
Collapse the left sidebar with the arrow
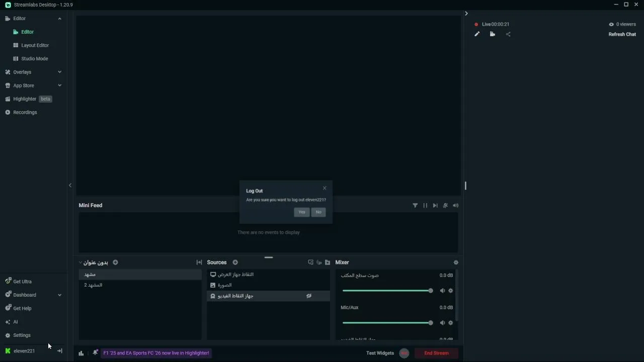70,186
